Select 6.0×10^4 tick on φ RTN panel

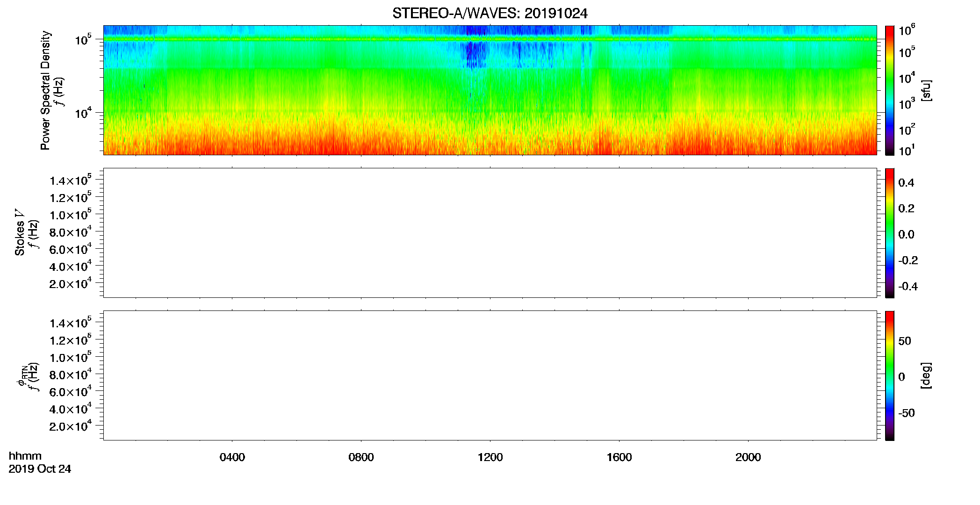[x=71, y=391]
